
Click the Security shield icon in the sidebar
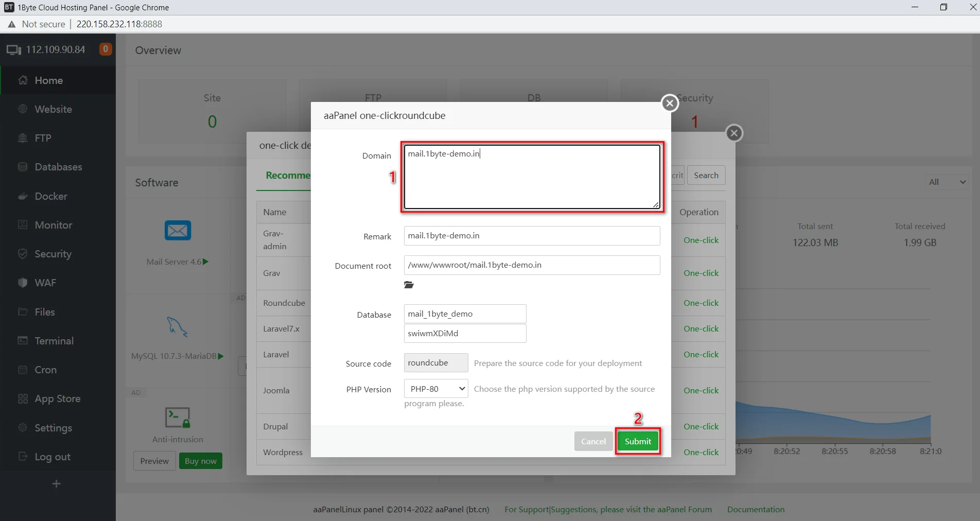tap(23, 254)
